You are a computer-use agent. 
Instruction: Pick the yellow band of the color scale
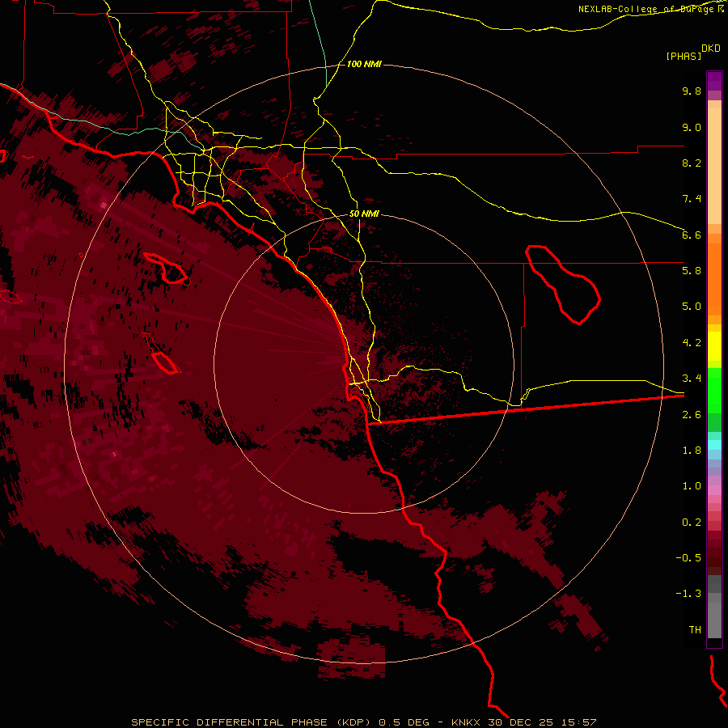click(x=714, y=346)
